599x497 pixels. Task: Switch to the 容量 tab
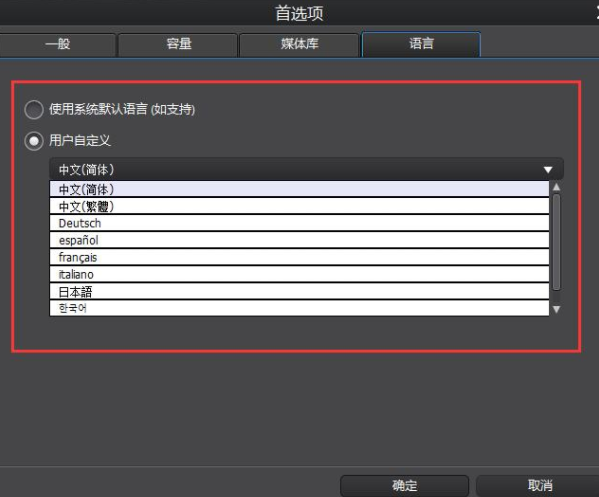point(178,44)
